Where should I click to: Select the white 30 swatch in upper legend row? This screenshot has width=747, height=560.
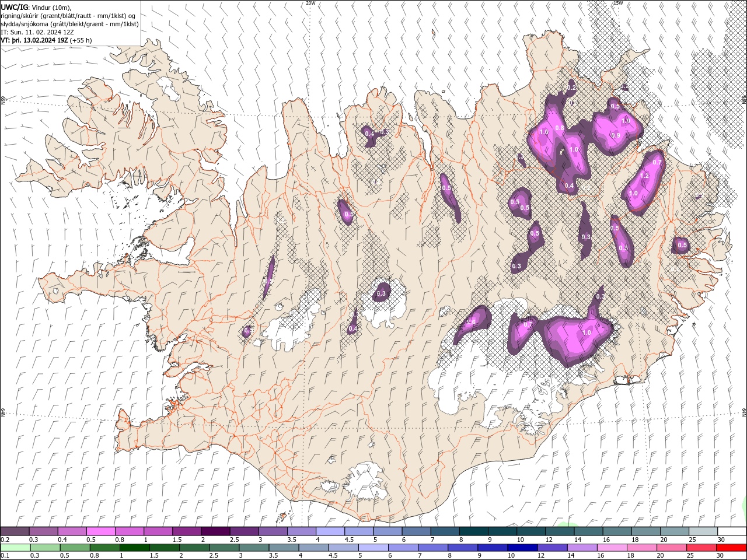click(732, 531)
